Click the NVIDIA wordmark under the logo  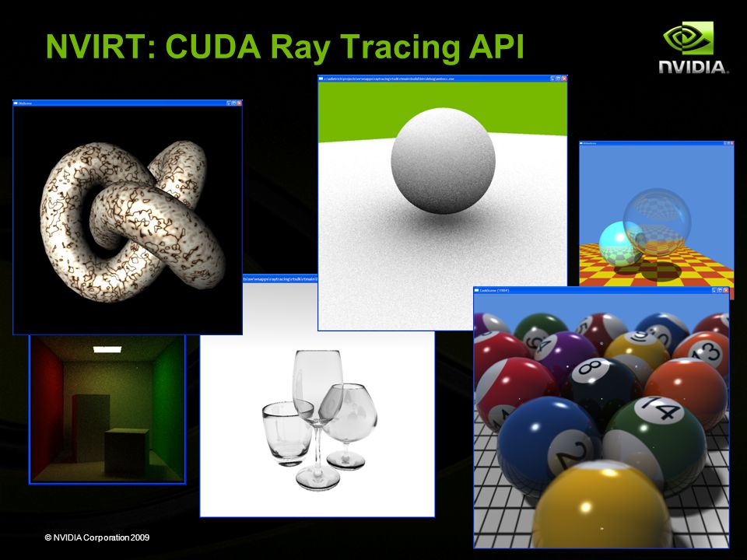click(x=693, y=67)
